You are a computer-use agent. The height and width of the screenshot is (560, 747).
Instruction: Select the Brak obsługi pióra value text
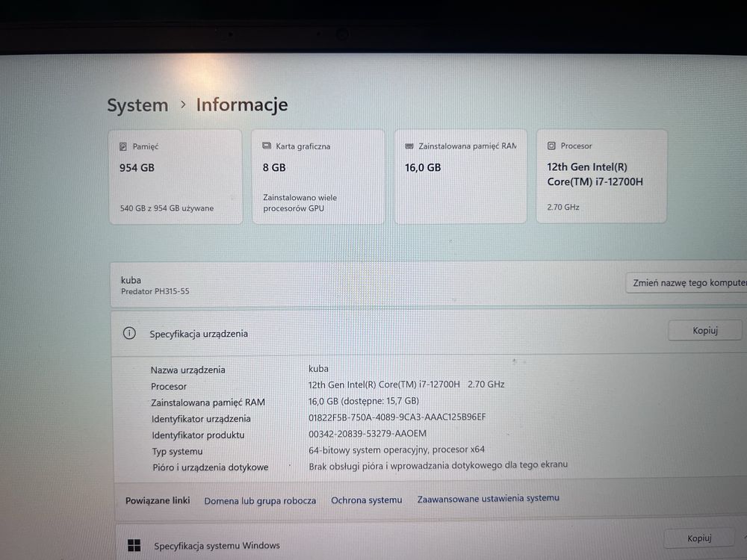pyautogui.click(x=438, y=465)
